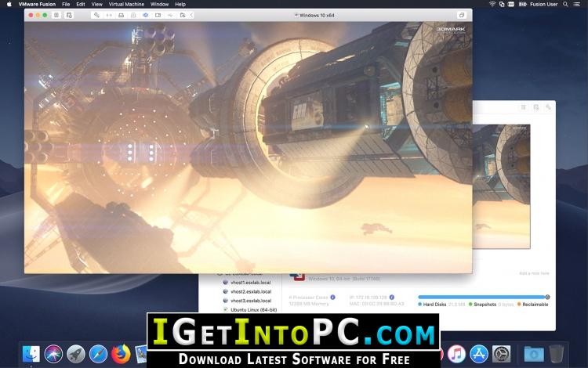The image size is (588, 368).
Task: Click the shared folders icon in toolbar
Action: [183, 15]
